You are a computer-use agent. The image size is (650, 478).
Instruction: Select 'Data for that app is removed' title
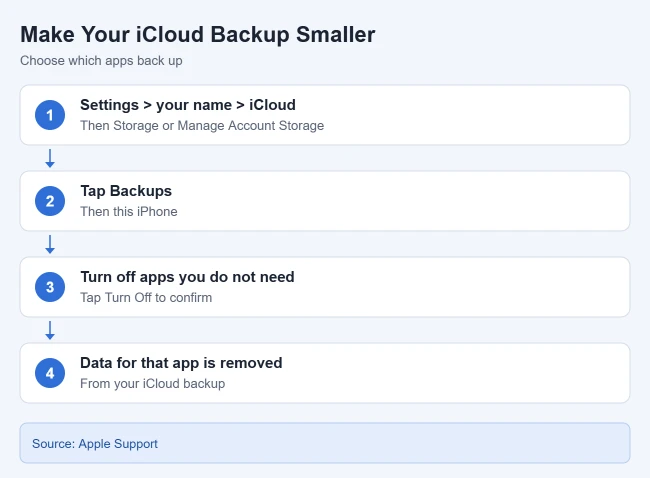(x=181, y=363)
